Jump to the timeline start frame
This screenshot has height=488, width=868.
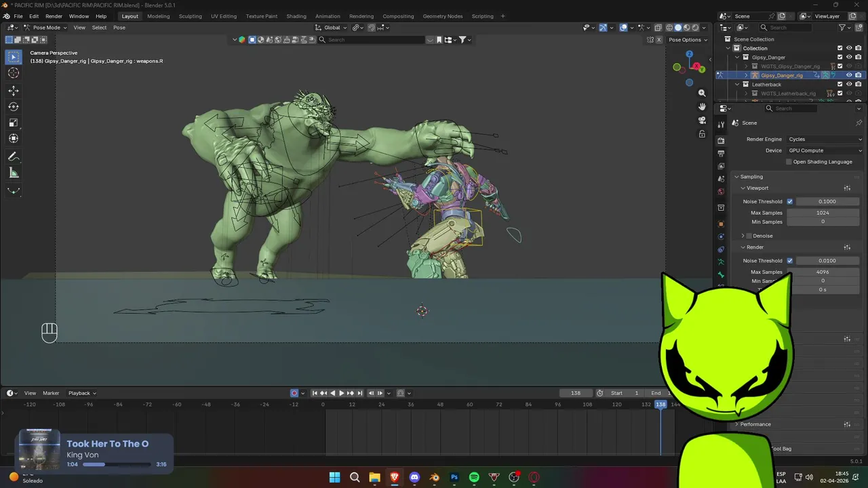coord(315,393)
